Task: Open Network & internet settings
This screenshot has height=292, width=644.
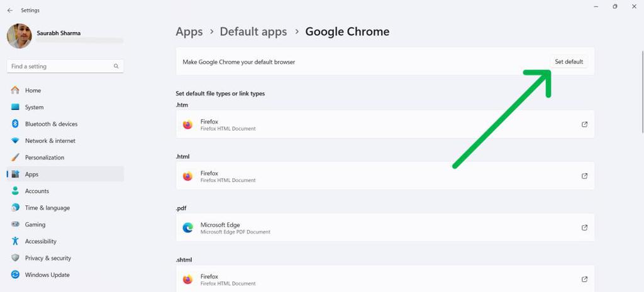Action: [50, 141]
